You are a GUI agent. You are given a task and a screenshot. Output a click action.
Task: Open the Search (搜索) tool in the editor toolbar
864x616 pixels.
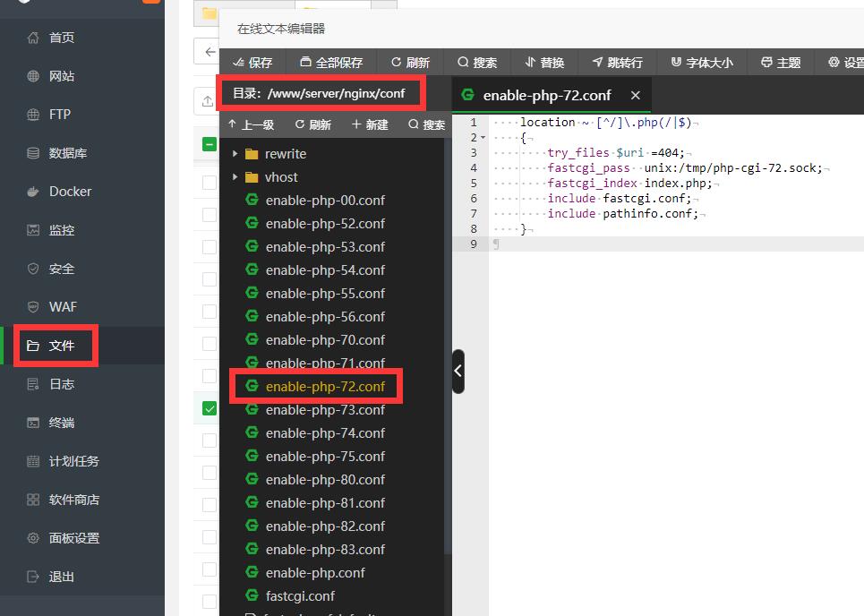pos(477,63)
